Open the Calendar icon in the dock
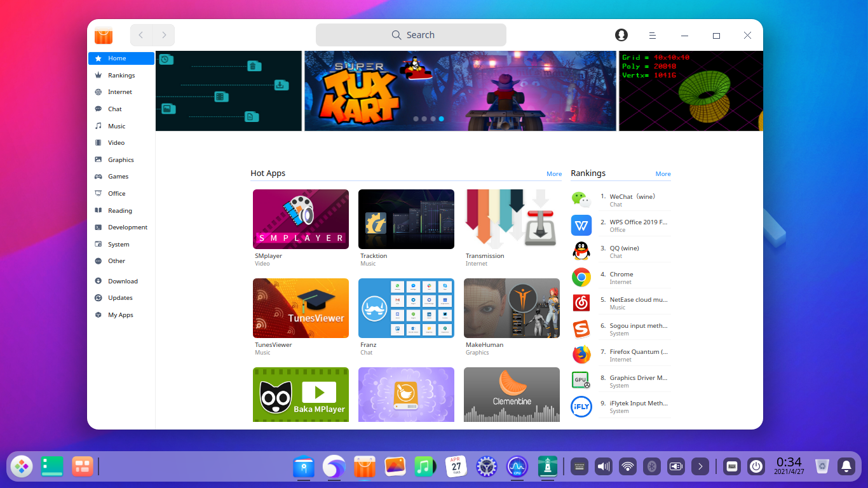Image resolution: width=868 pixels, height=488 pixels. 456,467
